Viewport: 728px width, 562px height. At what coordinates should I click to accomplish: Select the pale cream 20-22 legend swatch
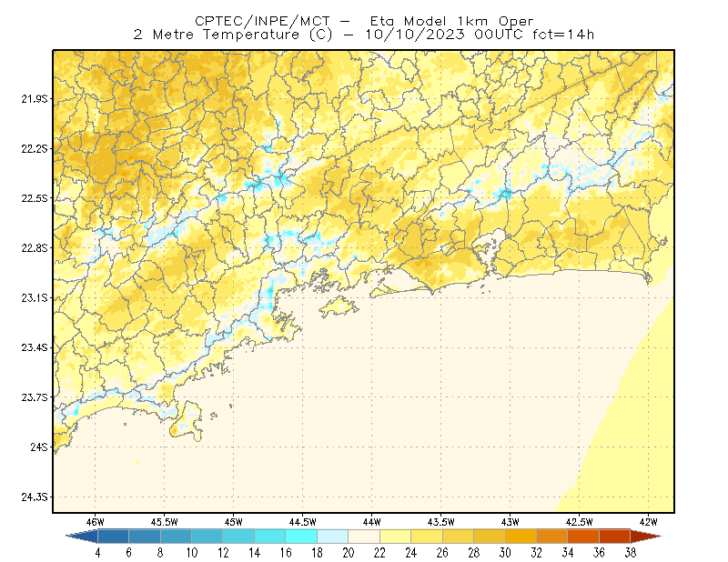click(x=364, y=537)
